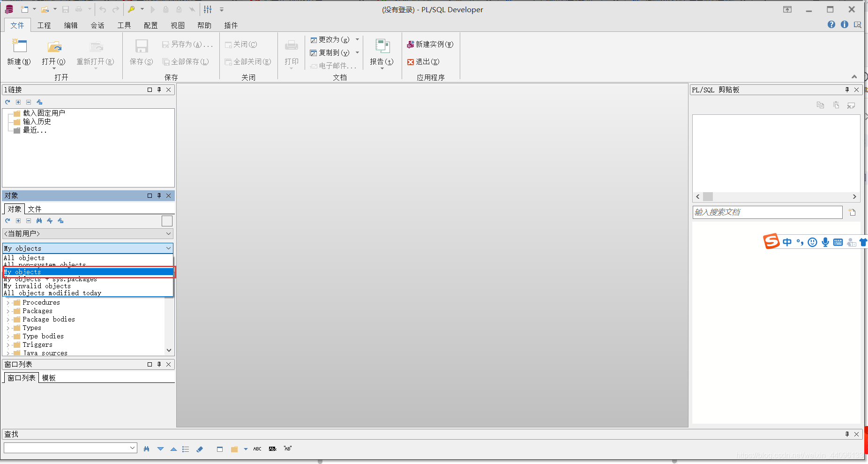Image resolution: width=868 pixels, height=464 pixels.
Task: Toggle the highlighted Ab case-sensitive search option
Action: point(273,449)
